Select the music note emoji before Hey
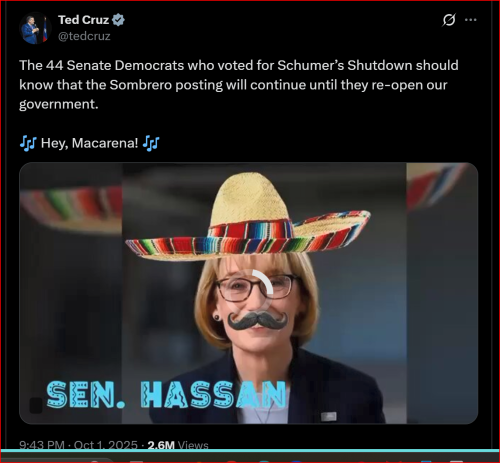 point(28,143)
